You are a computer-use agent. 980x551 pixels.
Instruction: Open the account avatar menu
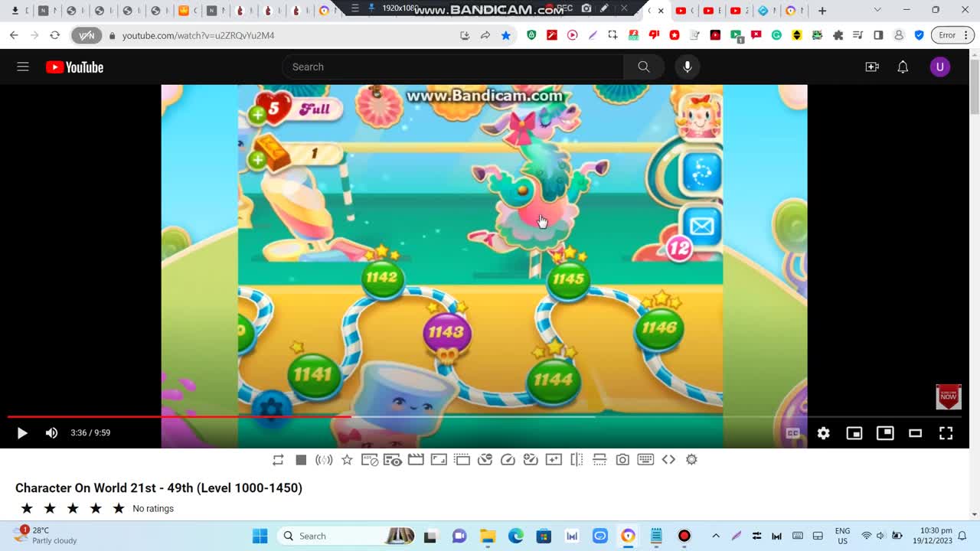click(939, 67)
